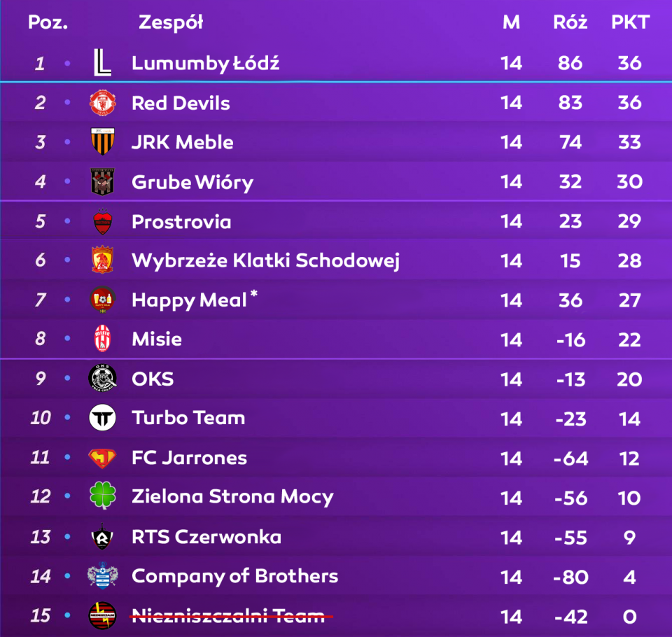Open Company of Brothers team link
672x637 pixels.
(x=234, y=576)
